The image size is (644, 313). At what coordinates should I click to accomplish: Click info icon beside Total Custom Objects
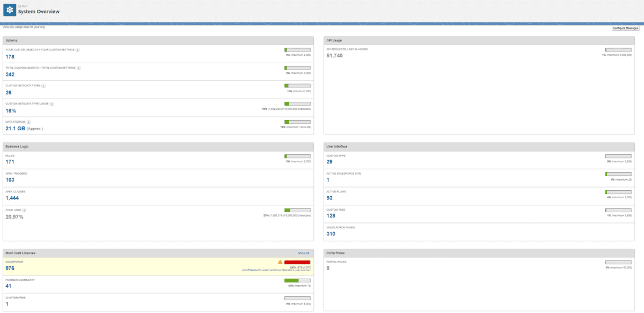tap(79, 68)
